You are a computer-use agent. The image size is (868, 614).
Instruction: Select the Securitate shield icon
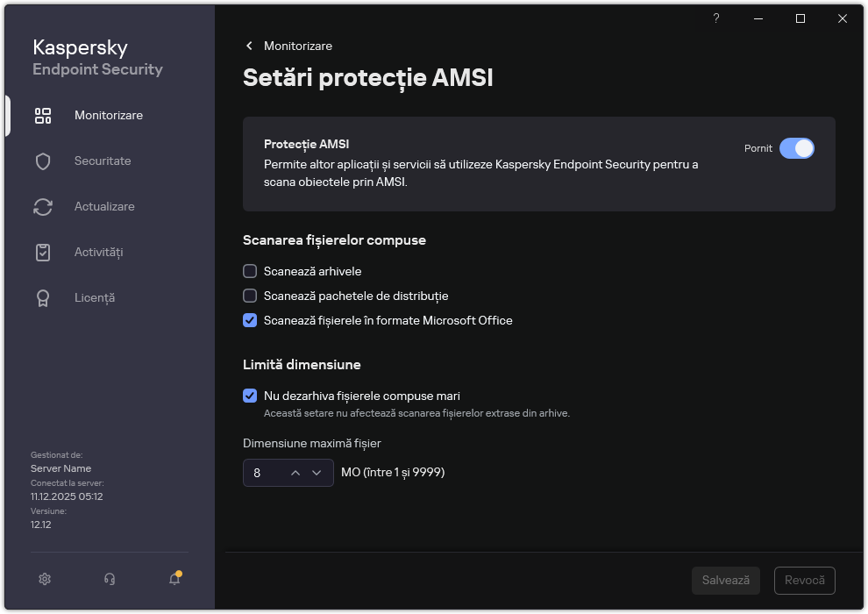tap(42, 161)
